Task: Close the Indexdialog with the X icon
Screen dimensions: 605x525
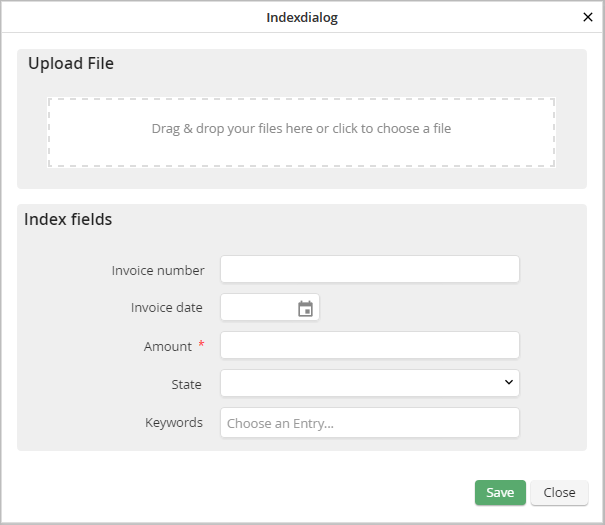Action: [x=588, y=17]
